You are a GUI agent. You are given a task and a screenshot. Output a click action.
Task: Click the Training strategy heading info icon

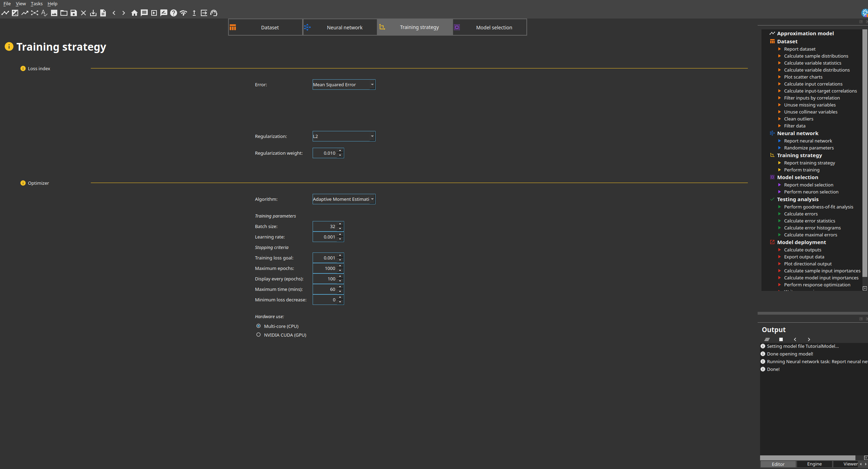click(9, 46)
